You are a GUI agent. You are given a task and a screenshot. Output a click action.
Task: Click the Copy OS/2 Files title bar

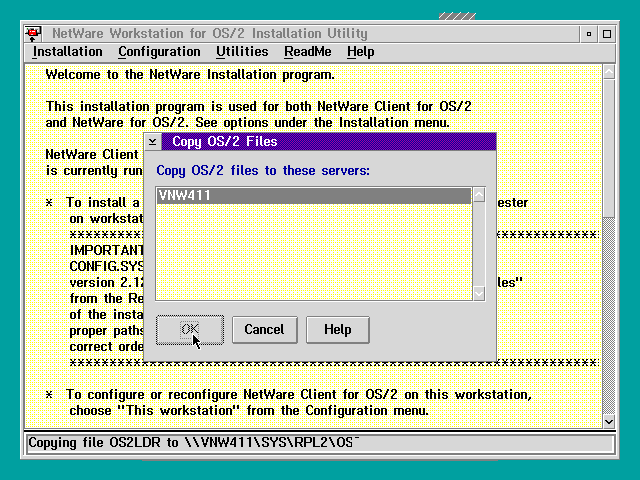(x=329, y=142)
